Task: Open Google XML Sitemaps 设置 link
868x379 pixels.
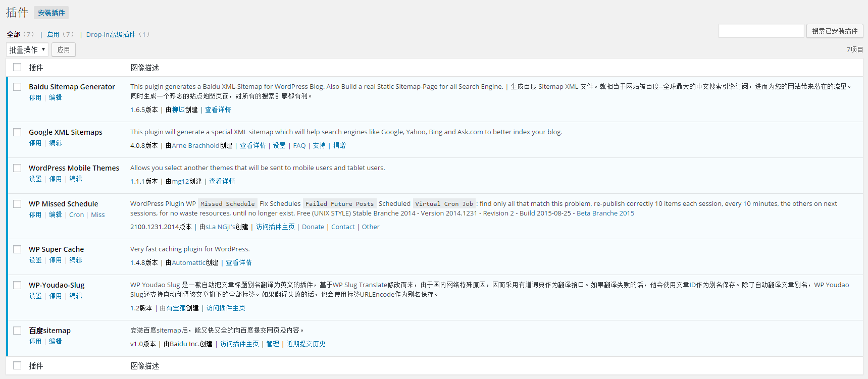Action: click(x=280, y=145)
